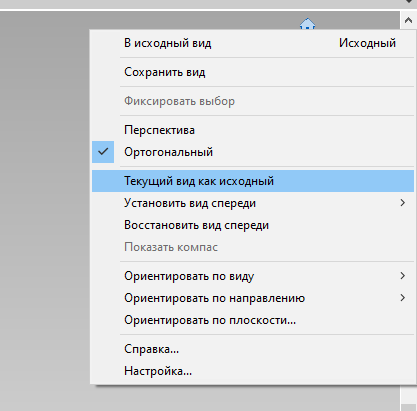Open 'Установить вид спереди' submenu
This screenshot has height=411, width=417.
253,203
